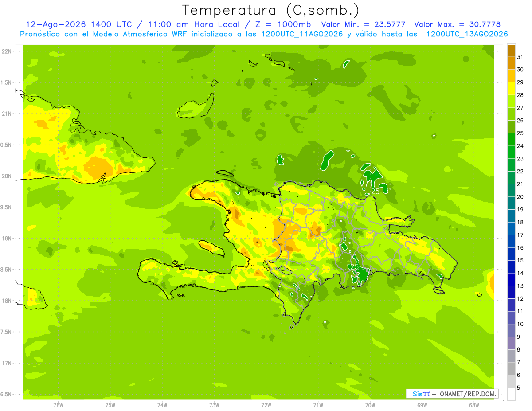This screenshot has height=411, width=532.
Task: Click the "72W" longitude axis label
Action: (266, 405)
